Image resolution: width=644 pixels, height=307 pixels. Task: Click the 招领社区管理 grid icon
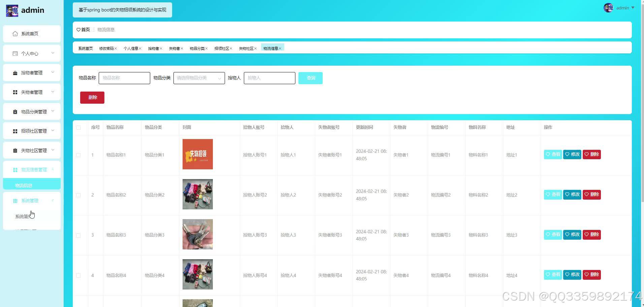point(15,131)
